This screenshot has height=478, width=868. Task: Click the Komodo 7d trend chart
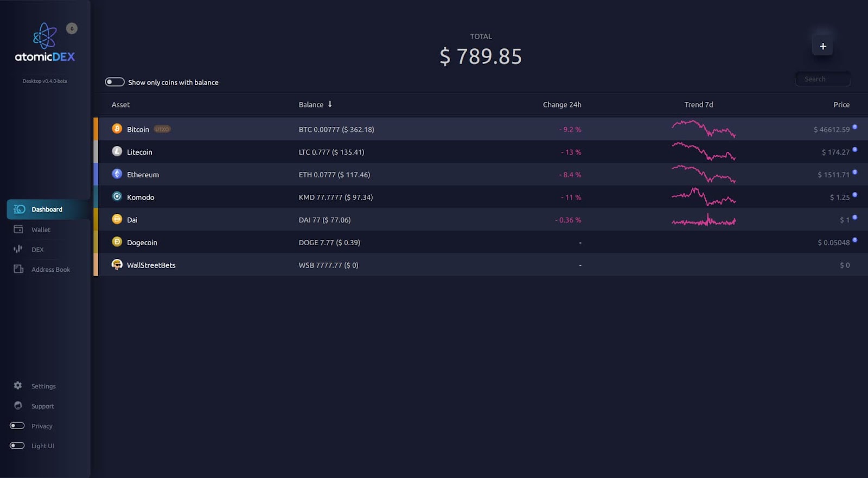(x=704, y=197)
